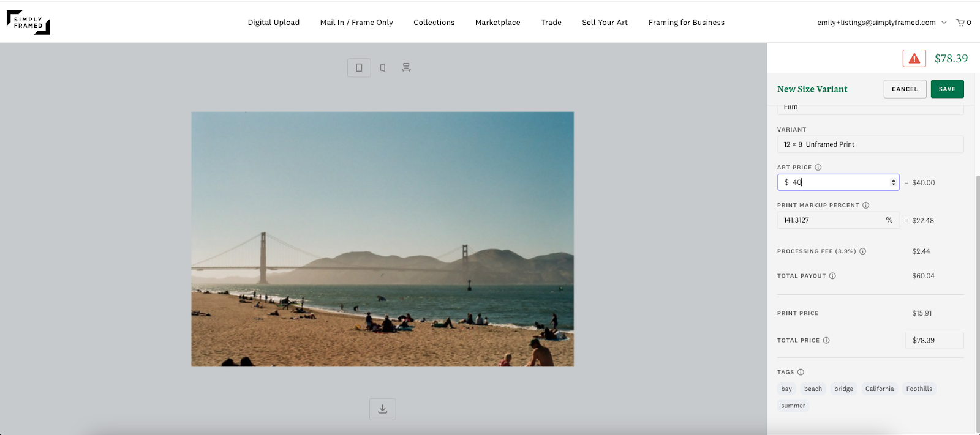This screenshot has height=435, width=980.
Task: Open the Digital Upload menu
Action: 274,23
